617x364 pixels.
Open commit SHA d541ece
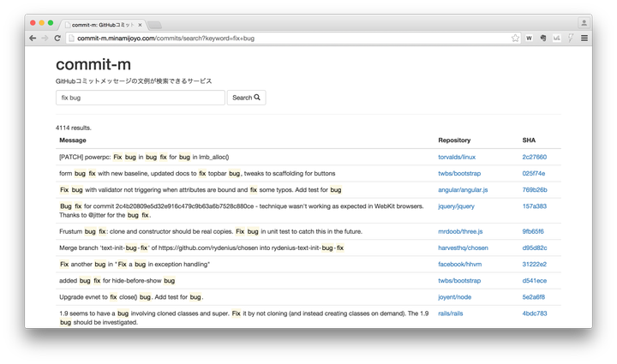pos(535,281)
